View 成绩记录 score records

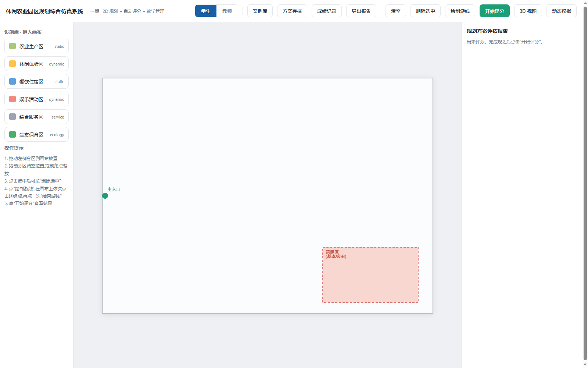coord(327,11)
